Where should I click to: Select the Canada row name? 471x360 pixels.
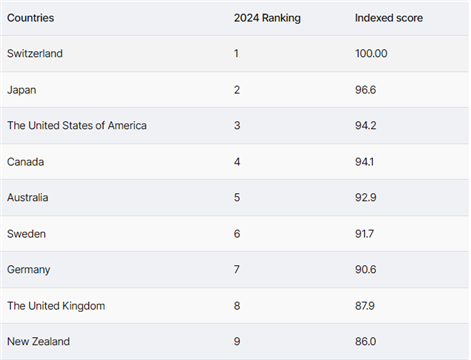(25, 162)
